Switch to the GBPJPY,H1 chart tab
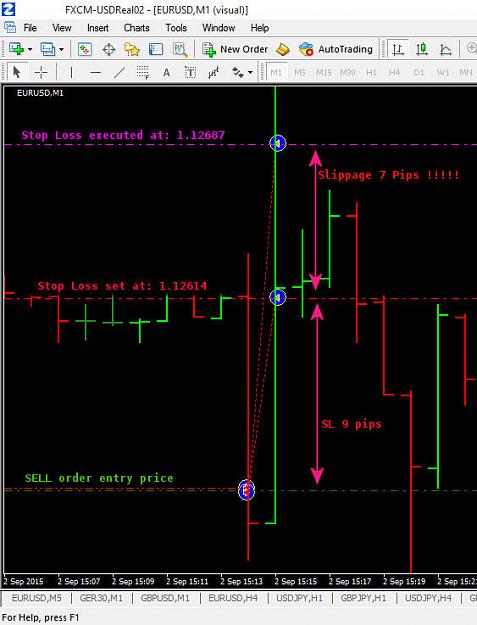The width and height of the screenshot is (477, 625). 363,598
